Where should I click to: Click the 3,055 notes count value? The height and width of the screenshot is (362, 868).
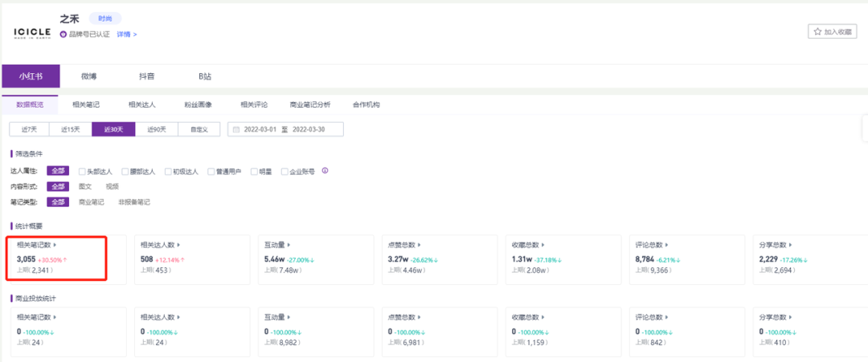coord(26,258)
